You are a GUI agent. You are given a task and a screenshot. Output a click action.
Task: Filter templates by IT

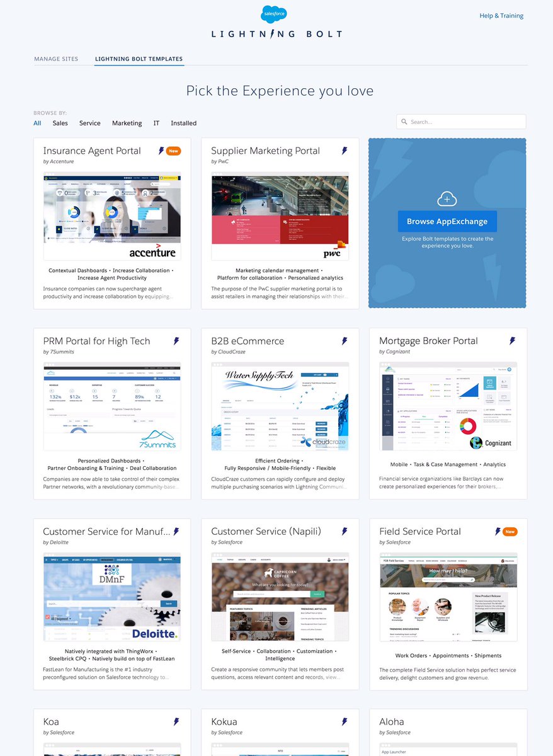[x=156, y=123]
